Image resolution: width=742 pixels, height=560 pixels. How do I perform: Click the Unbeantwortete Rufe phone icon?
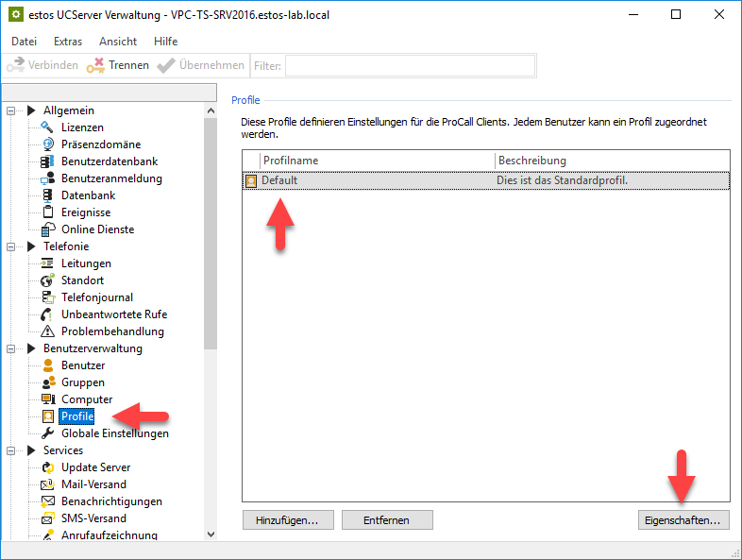48,314
